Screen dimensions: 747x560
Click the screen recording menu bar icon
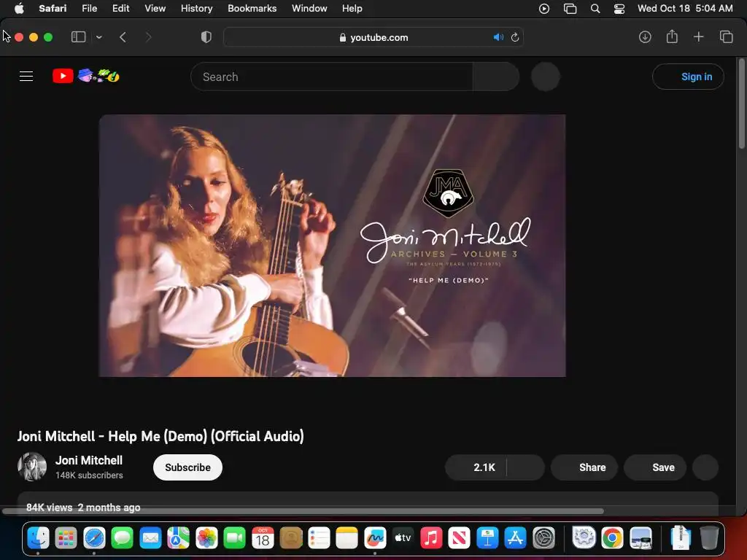pos(544,9)
